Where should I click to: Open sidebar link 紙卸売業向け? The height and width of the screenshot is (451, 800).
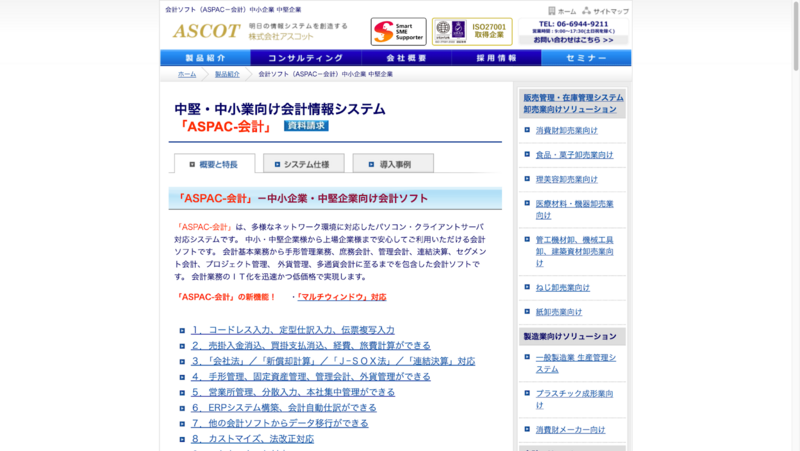[x=559, y=312]
